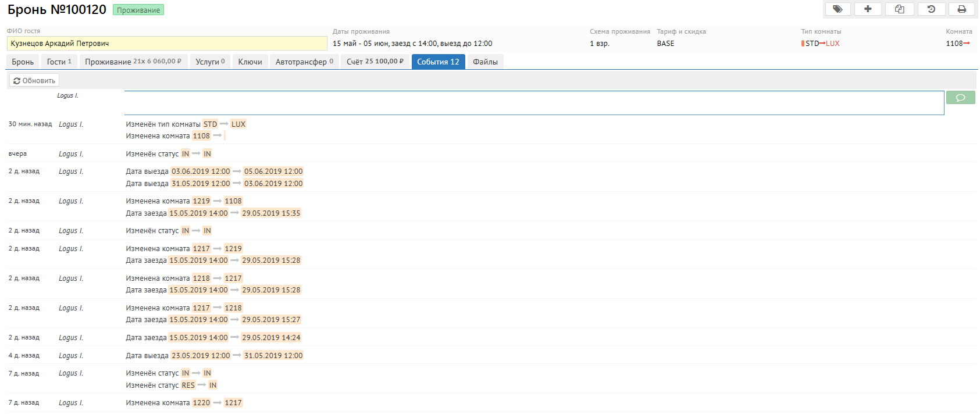Open the Счёт 25 100,00 ₽ tab
The image size is (980, 418).
coord(375,62)
